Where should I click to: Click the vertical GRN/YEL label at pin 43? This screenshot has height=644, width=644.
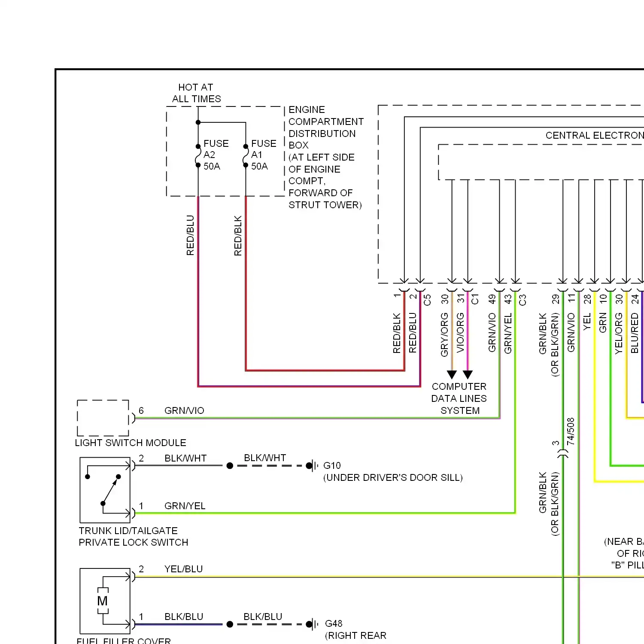point(508,333)
